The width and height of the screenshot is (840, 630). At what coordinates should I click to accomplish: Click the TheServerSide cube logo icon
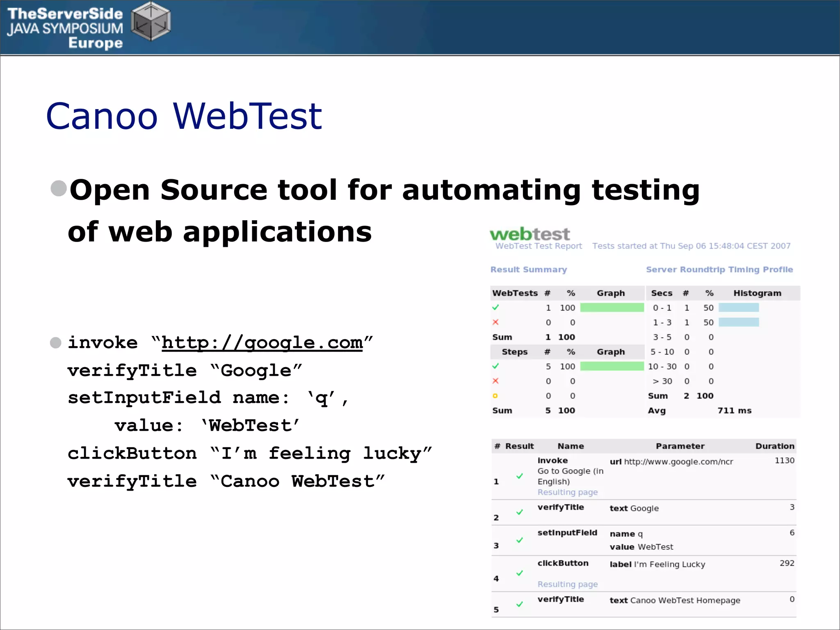151,21
